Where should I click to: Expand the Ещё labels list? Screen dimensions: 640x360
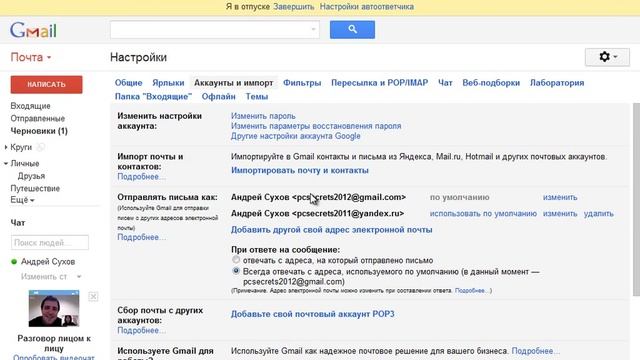[22, 200]
